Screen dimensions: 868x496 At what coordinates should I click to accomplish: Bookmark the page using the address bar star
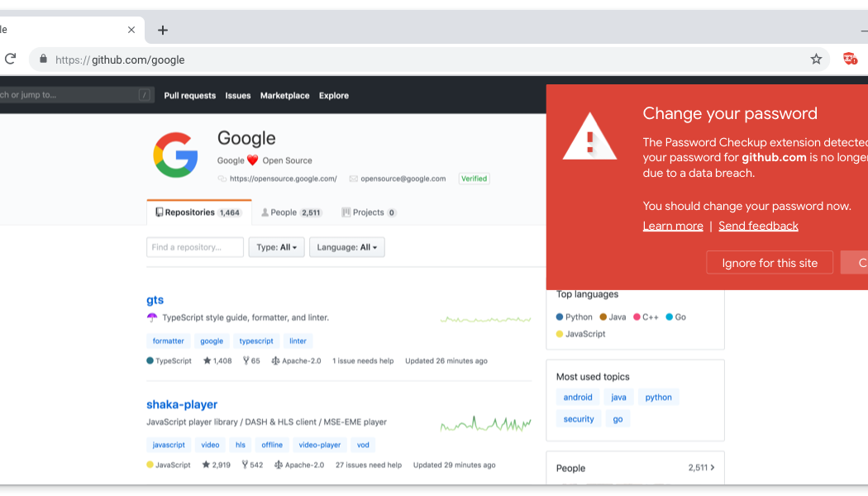pos(816,59)
